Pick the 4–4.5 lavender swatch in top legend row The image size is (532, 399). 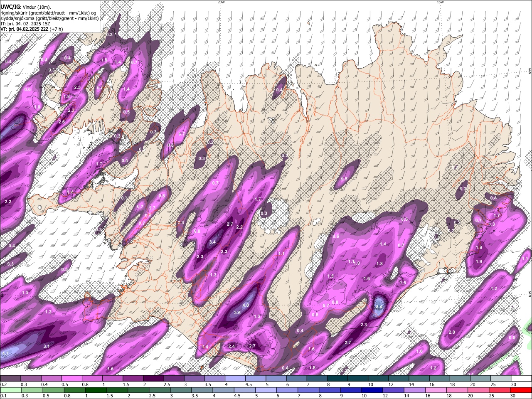(x=235, y=378)
